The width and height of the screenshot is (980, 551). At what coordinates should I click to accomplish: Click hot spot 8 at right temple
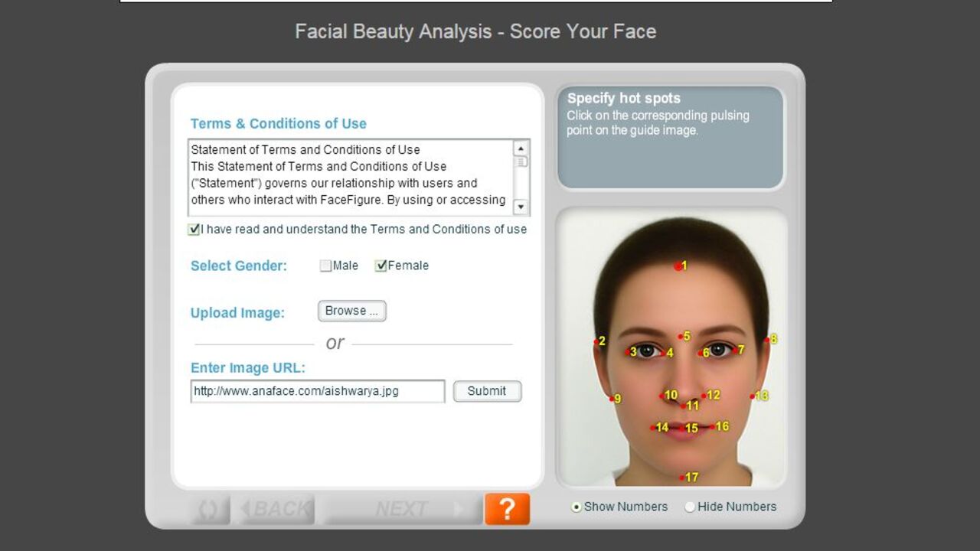tap(766, 340)
